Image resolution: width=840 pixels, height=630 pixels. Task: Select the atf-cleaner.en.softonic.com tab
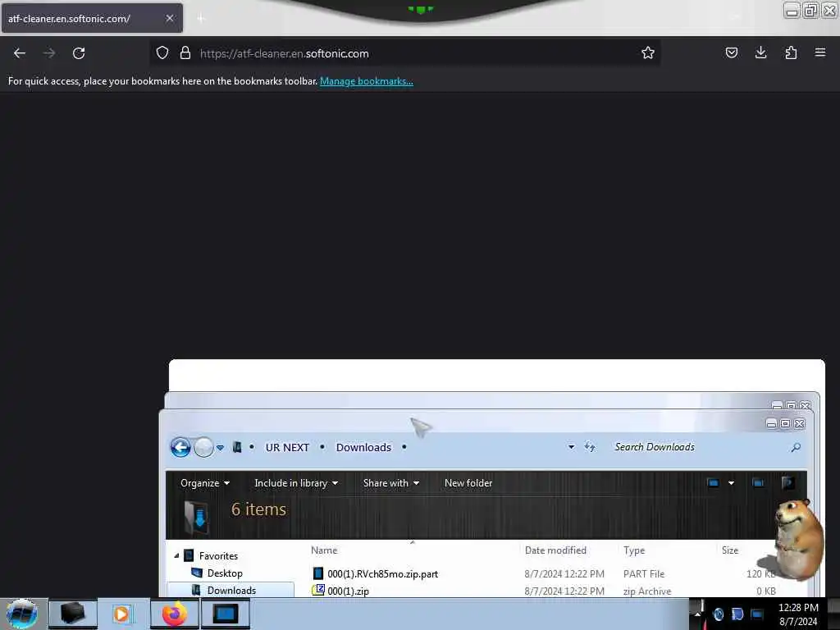tap(92, 18)
